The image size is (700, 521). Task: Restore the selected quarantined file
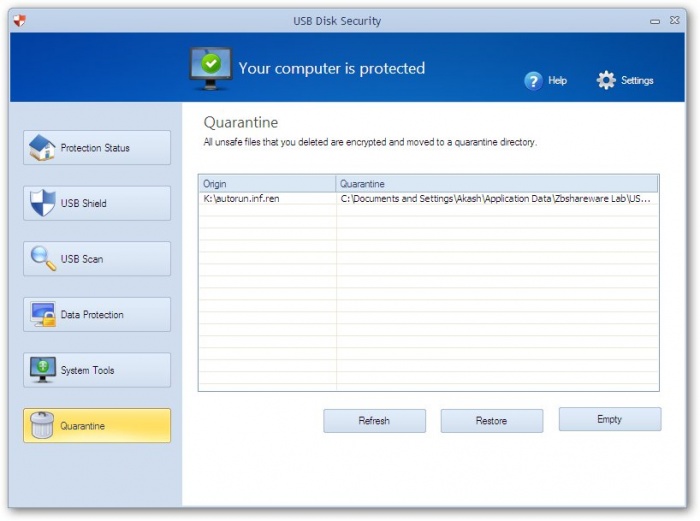point(491,421)
